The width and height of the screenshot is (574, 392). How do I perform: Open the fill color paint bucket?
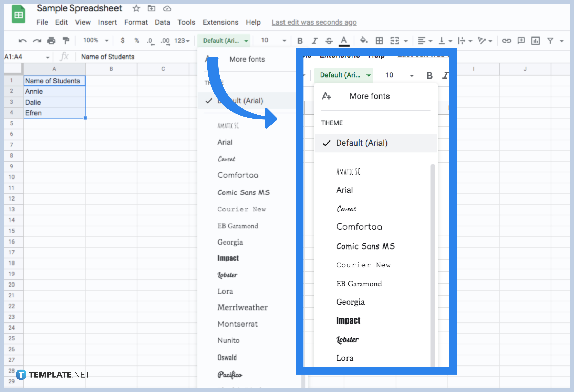(364, 40)
